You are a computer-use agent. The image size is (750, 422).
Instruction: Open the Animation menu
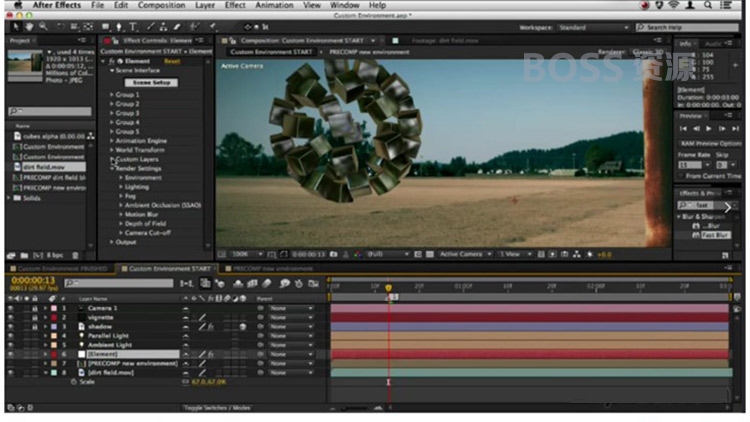click(x=274, y=5)
